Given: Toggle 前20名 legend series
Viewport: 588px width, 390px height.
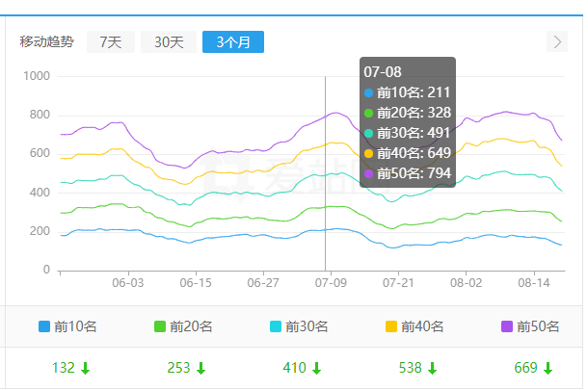Looking at the screenshot, I should [x=183, y=326].
